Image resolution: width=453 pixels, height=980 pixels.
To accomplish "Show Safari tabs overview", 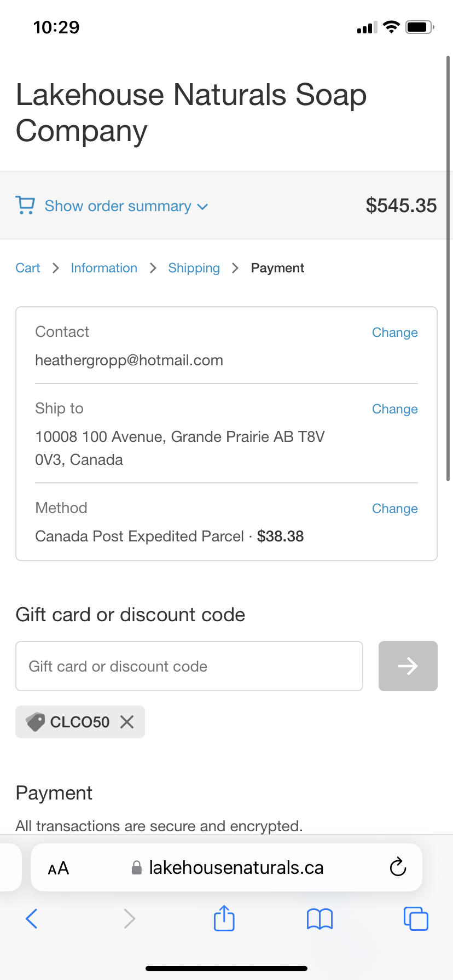I will point(416,919).
